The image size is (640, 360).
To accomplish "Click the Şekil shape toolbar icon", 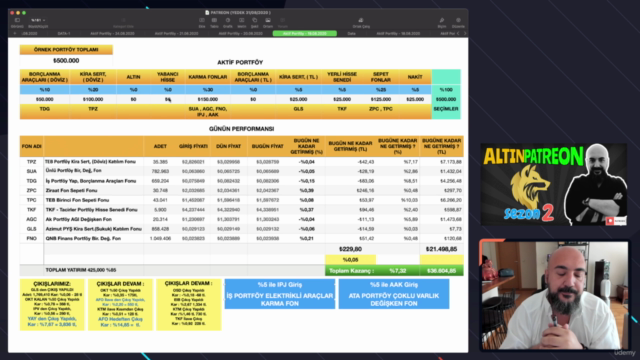I will 255,20.
